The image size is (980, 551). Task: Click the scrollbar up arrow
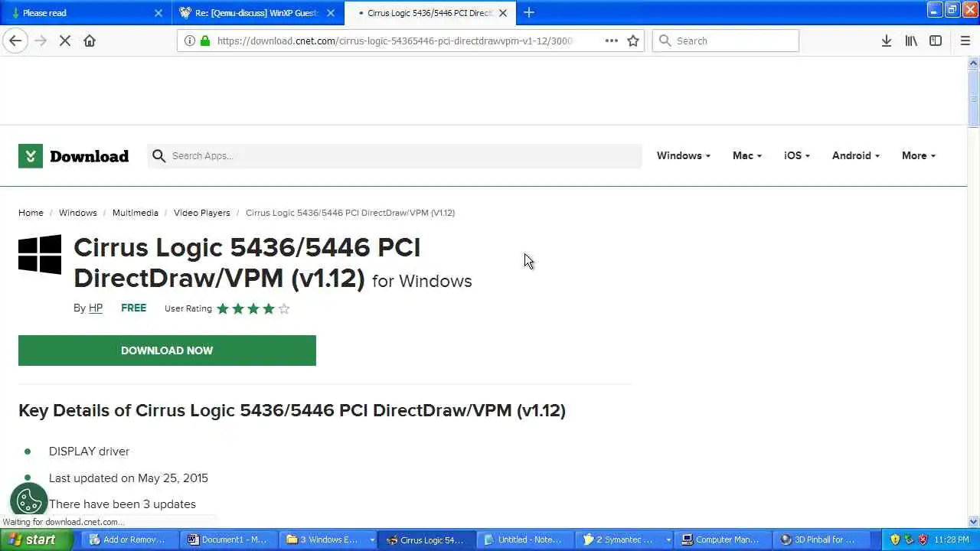973,64
